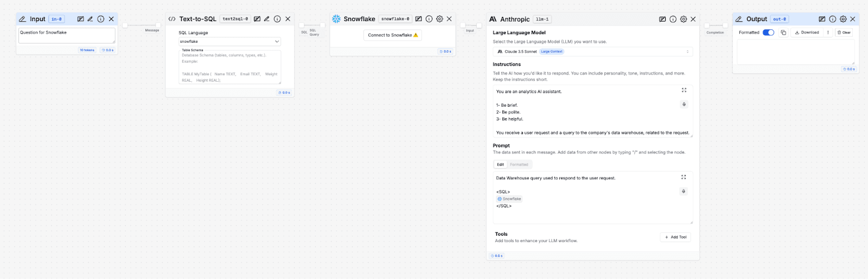
Task: Click the Add Tool button
Action: (675, 237)
